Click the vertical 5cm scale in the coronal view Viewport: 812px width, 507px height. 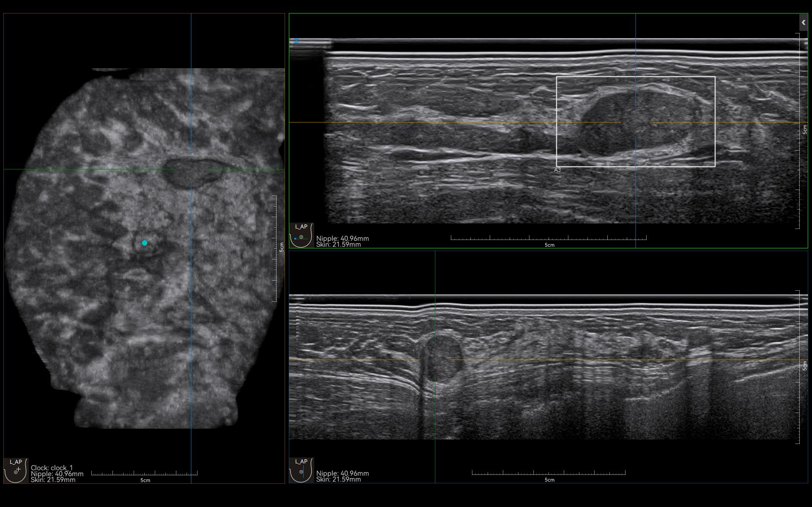tap(275, 248)
